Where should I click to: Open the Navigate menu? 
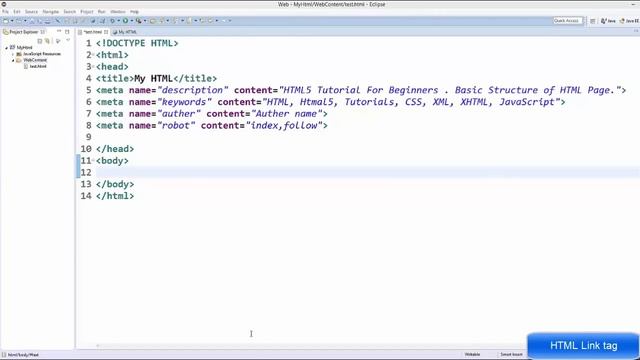[x=51, y=12]
